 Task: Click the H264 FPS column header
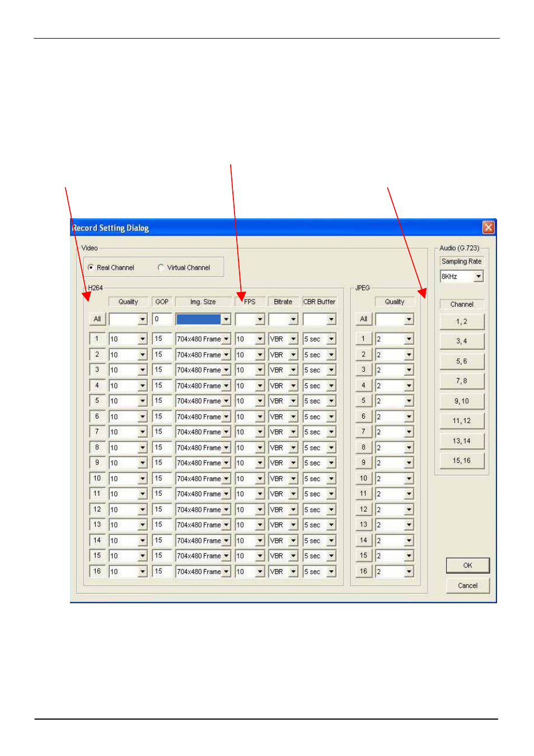pos(250,302)
